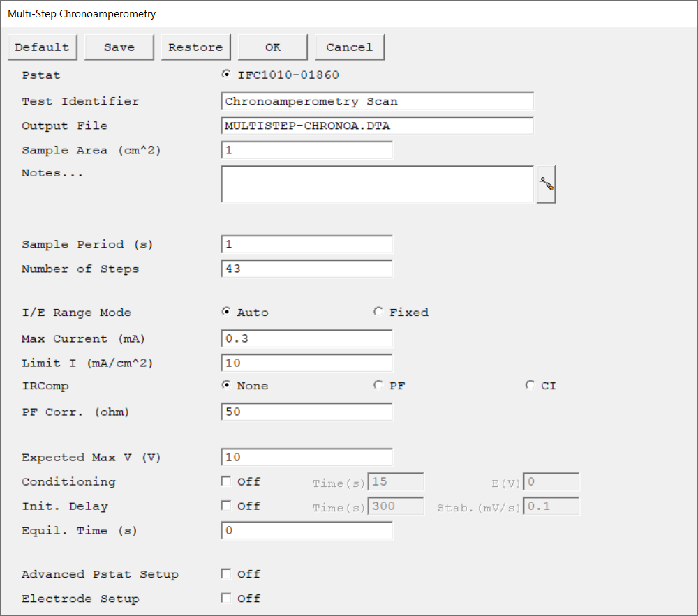Confirm settings with OK
The height and width of the screenshot is (616, 698).
[273, 47]
